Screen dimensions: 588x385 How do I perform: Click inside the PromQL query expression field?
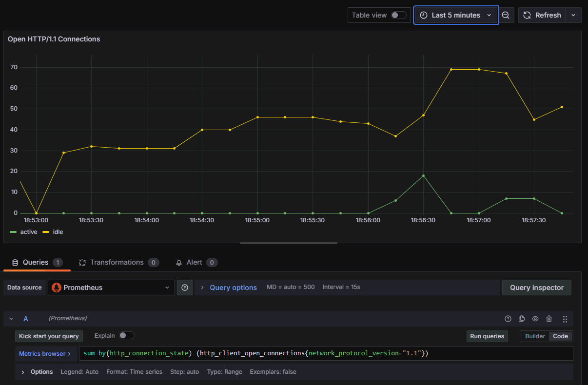(293, 353)
